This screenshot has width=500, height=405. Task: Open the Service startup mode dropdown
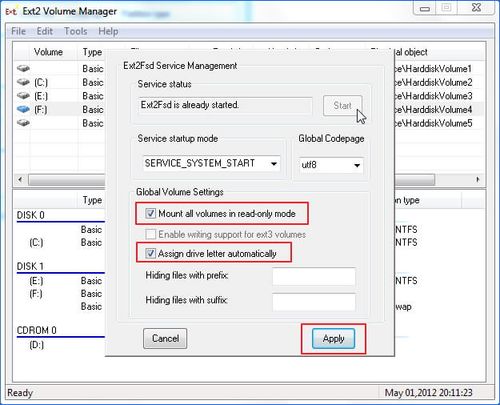212,163
